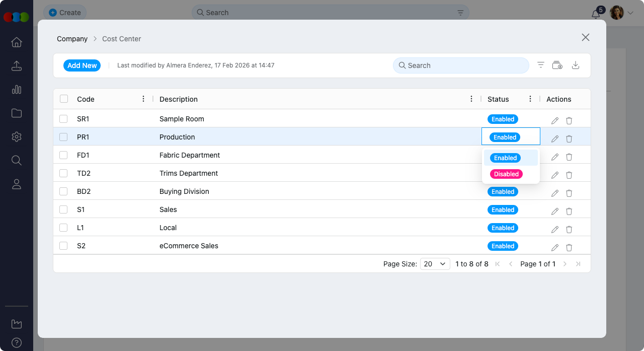Choose Disabled from the status dropdown
644x351 pixels.
(x=506, y=174)
